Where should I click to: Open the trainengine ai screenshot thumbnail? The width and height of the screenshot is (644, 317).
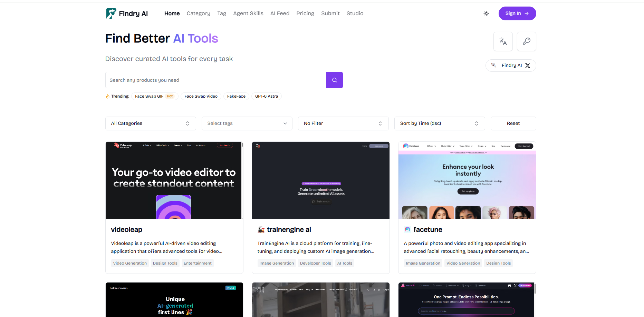321,180
